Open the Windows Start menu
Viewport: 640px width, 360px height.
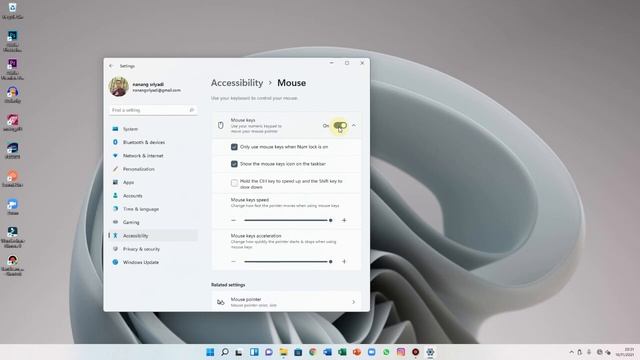(210, 352)
